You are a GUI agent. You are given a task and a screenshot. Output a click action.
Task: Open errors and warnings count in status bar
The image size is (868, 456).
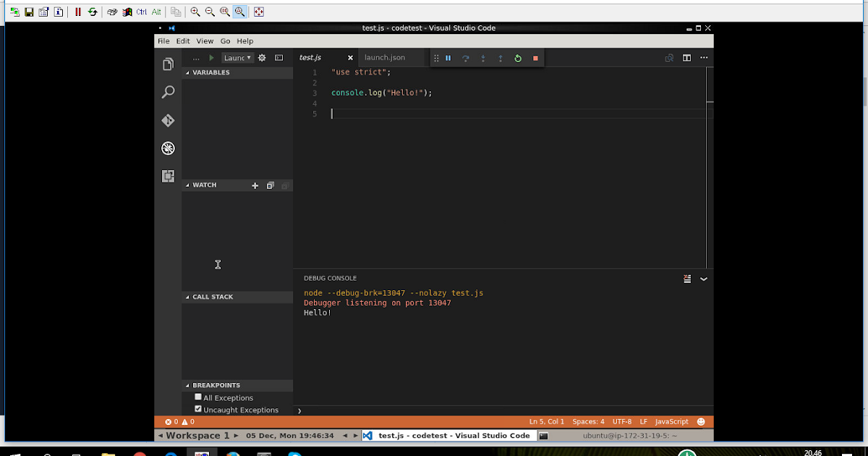[179, 421]
